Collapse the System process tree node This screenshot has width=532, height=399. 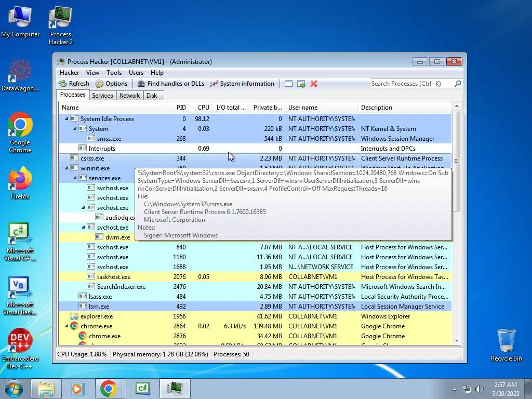pos(75,129)
